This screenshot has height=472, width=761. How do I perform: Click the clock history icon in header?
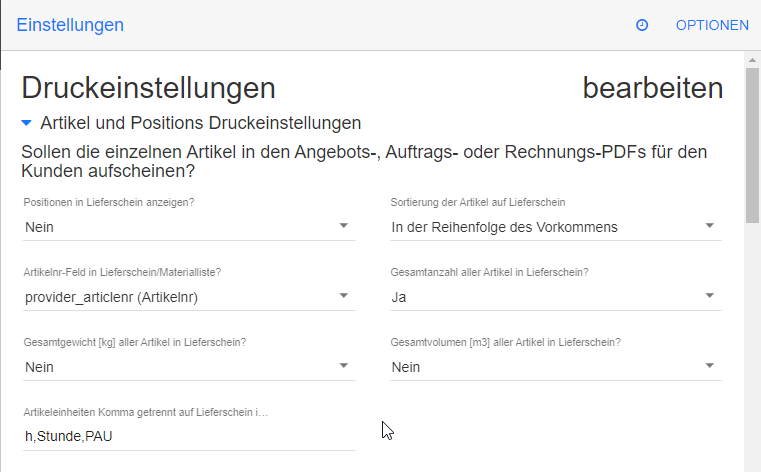coord(642,25)
